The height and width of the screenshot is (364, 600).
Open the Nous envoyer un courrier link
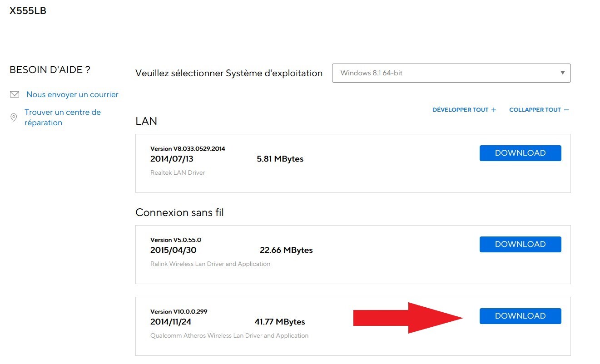pyautogui.click(x=72, y=94)
